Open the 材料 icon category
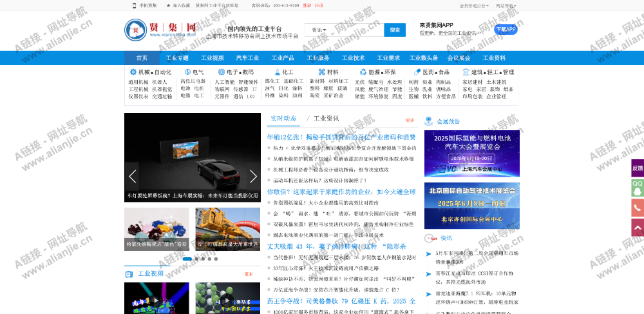The height and width of the screenshot is (314, 644). (x=321, y=72)
